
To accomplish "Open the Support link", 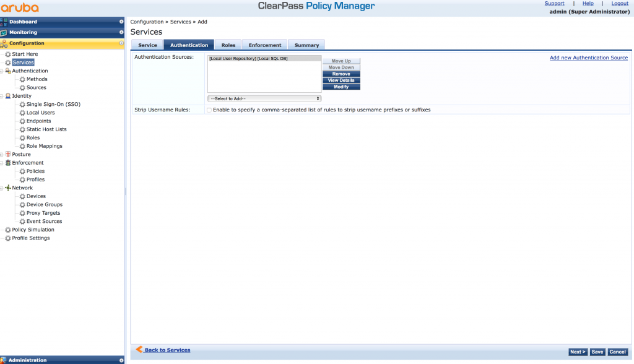I will (554, 3).
